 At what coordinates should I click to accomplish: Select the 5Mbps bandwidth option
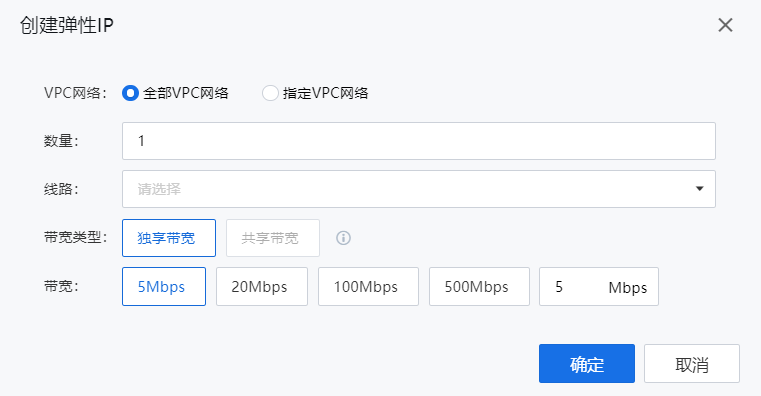pos(164,286)
